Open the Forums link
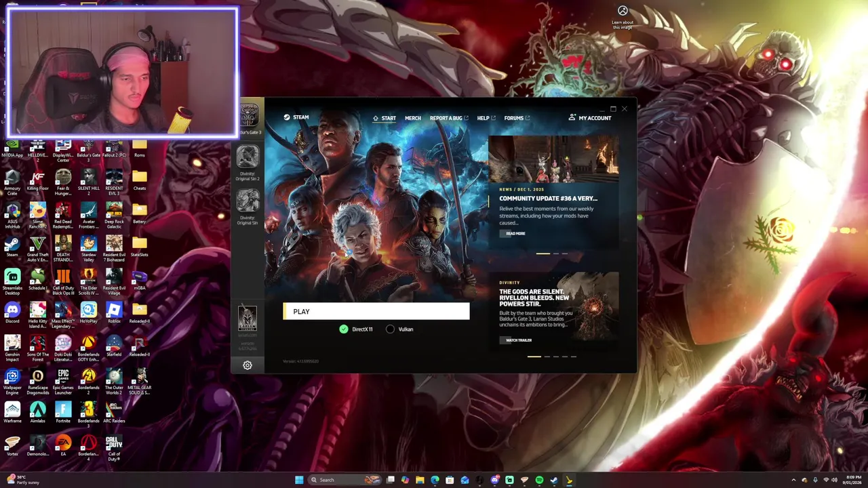The width and height of the screenshot is (868, 488). pos(517,118)
